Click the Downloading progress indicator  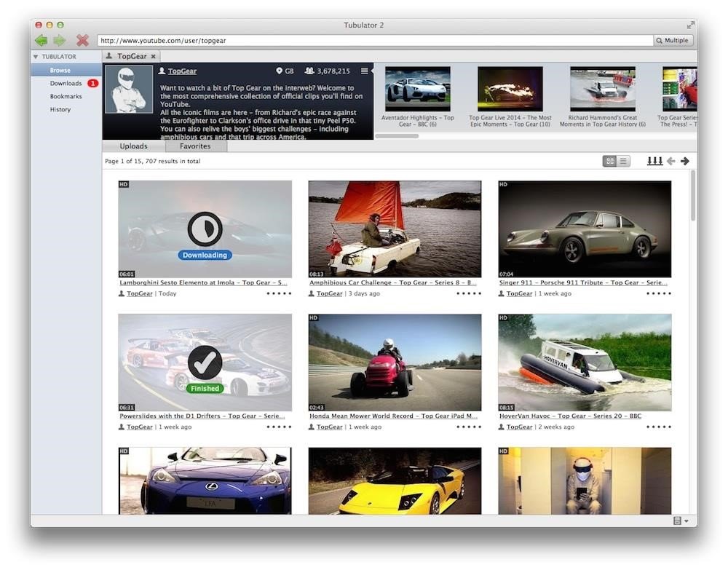tap(205, 229)
